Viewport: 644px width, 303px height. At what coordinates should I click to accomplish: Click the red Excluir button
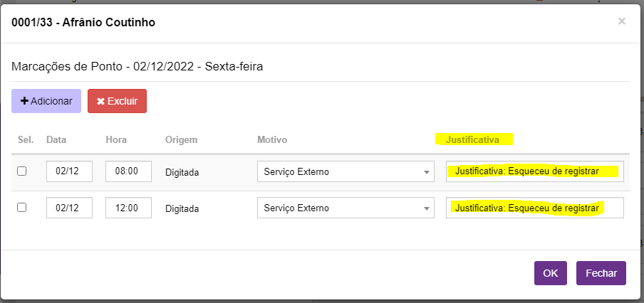[117, 101]
